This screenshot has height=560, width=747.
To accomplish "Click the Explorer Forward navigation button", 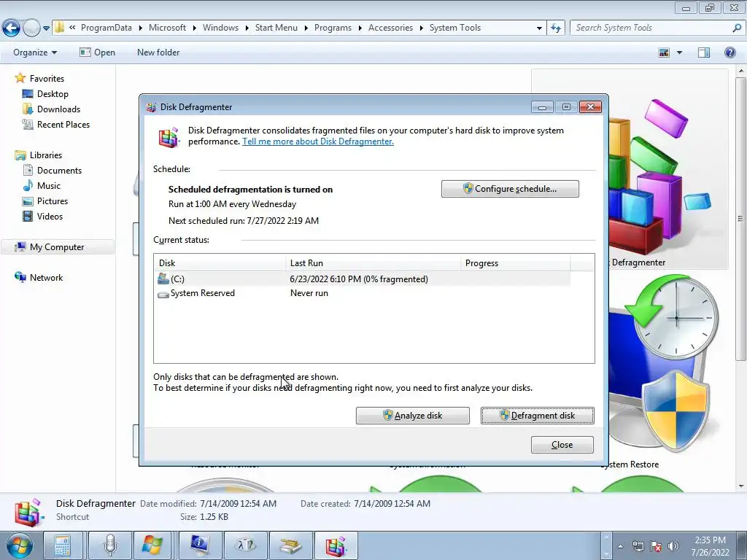I will pos(31,28).
